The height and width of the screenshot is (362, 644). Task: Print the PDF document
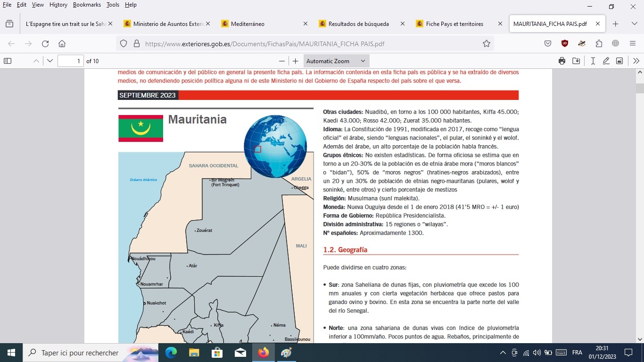click(562, 61)
